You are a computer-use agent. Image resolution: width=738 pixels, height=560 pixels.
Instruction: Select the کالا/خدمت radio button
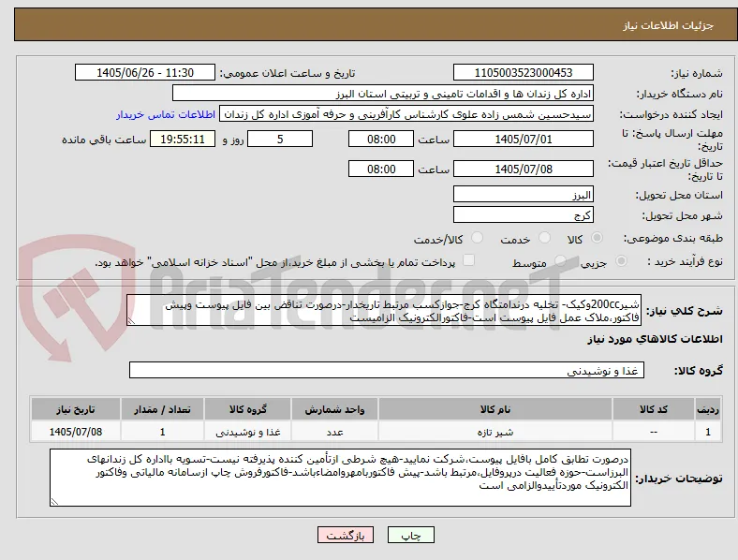[477, 238]
